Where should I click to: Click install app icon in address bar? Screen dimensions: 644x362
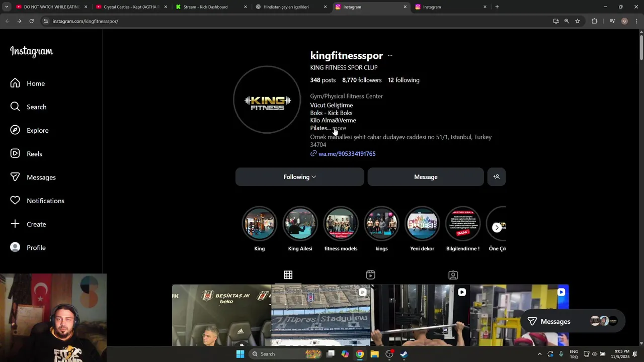click(x=556, y=21)
